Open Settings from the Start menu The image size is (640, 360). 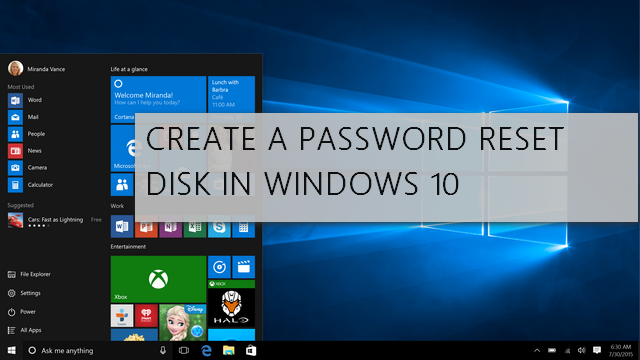click(24, 293)
